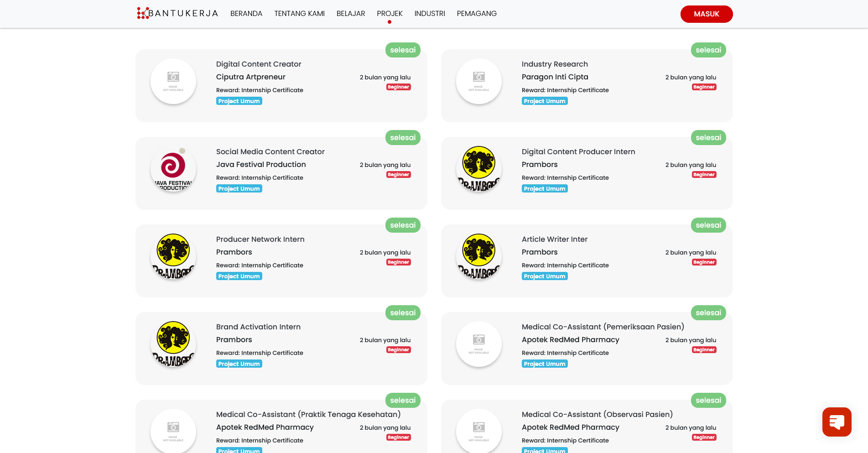Go to the BERANDA menu item
Image resolution: width=868 pixels, height=453 pixels.
(246, 14)
